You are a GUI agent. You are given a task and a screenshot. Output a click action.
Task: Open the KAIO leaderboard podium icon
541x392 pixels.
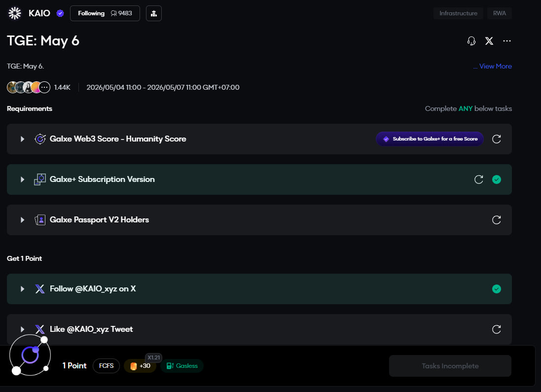coord(154,13)
